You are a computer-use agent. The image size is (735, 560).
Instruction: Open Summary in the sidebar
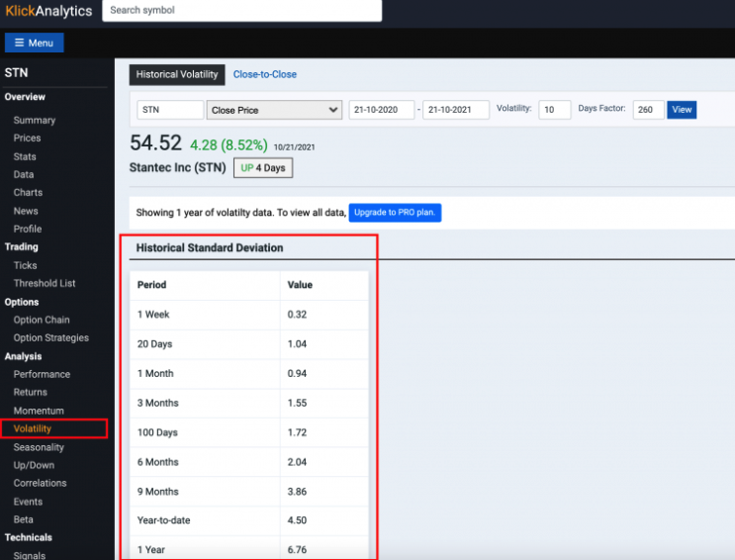coord(35,120)
